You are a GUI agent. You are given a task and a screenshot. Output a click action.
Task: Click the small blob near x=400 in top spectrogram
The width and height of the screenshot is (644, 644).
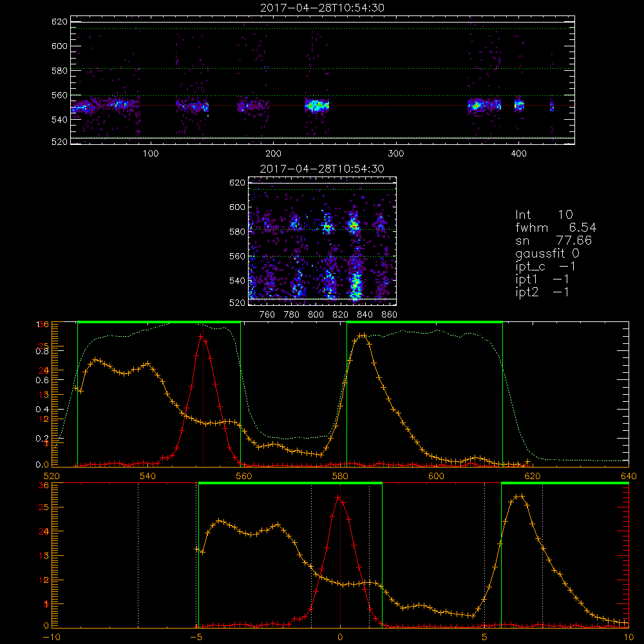pos(519,106)
